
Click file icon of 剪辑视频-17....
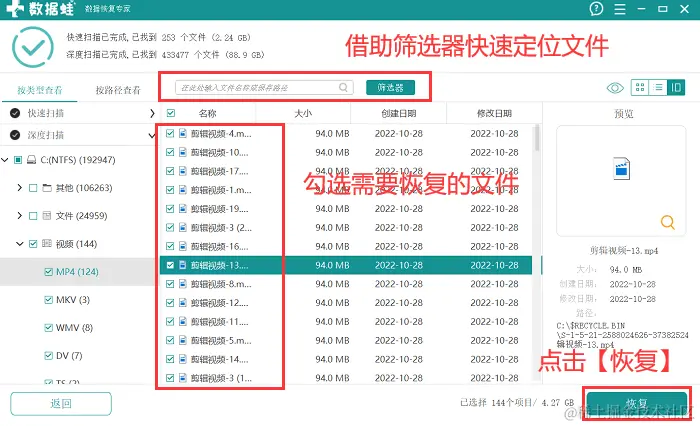(x=183, y=171)
